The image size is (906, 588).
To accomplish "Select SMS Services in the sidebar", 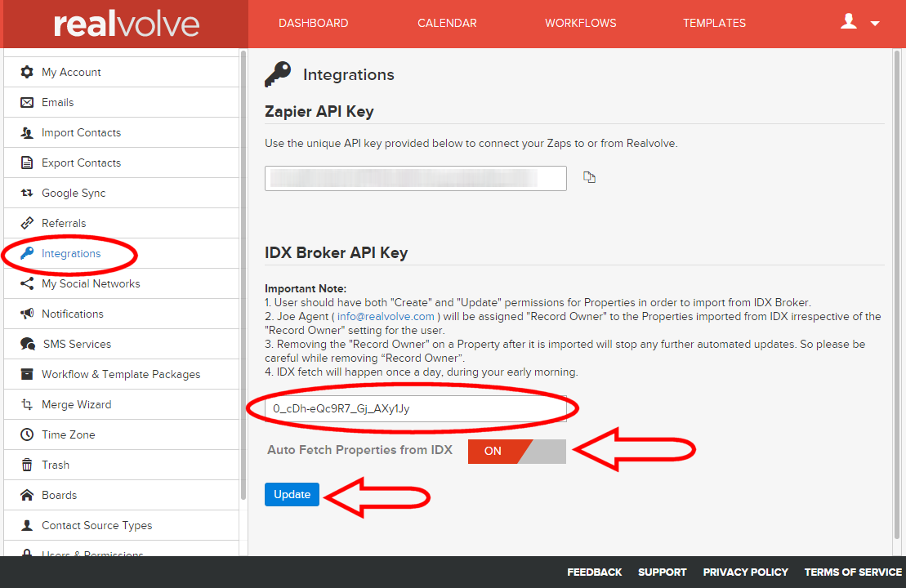I will click(x=122, y=344).
